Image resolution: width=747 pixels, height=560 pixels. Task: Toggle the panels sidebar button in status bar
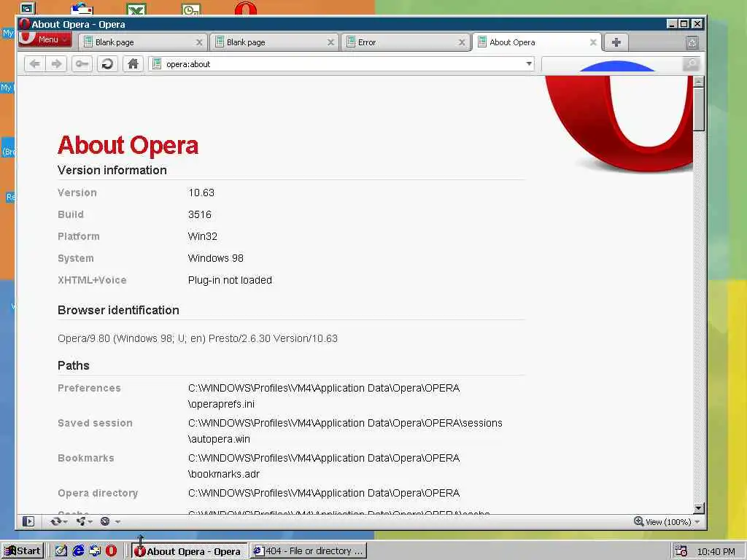pyautogui.click(x=28, y=521)
